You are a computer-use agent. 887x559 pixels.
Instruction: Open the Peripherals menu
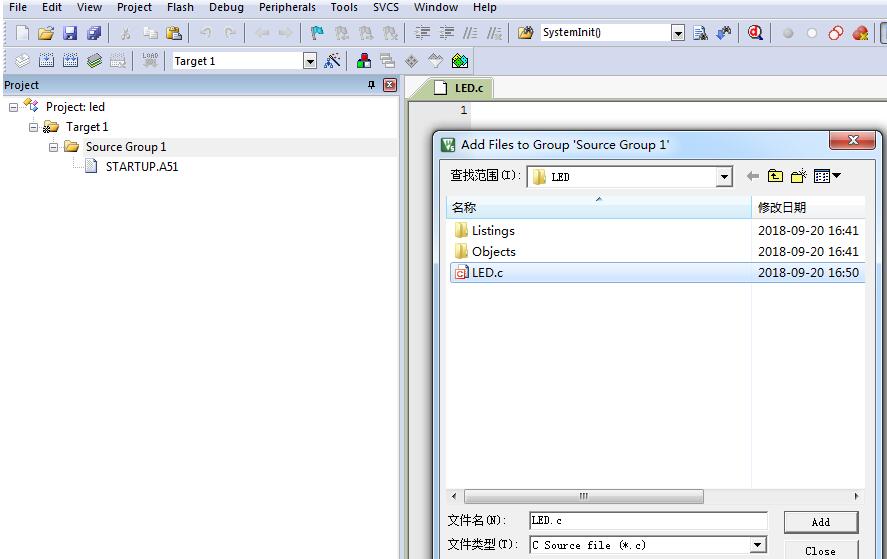[x=287, y=7]
